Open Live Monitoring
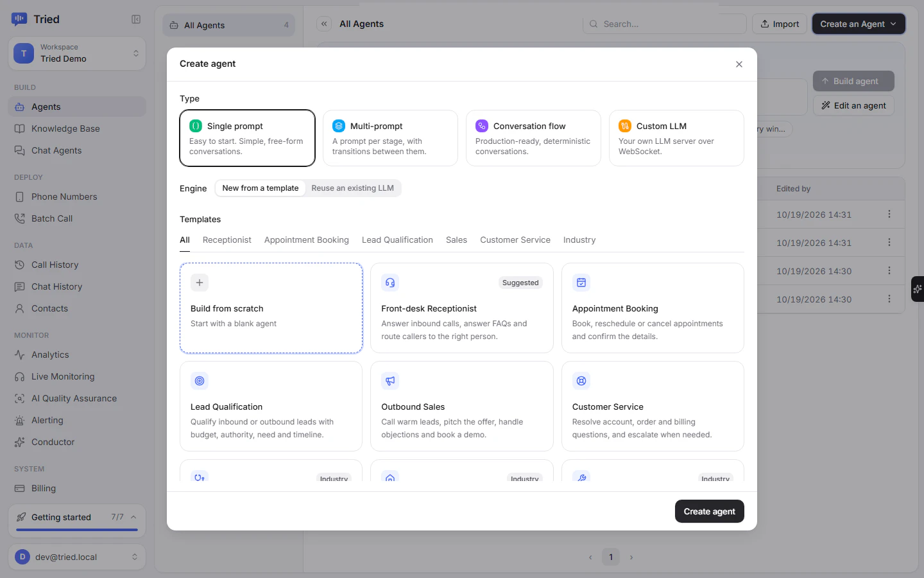The height and width of the screenshot is (578, 924). (x=77, y=376)
